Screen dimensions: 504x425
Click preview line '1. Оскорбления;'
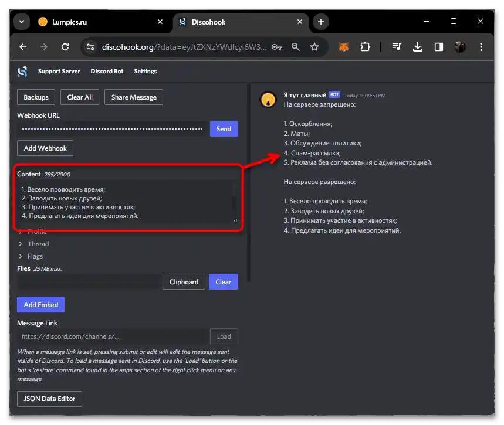click(307, 124)
